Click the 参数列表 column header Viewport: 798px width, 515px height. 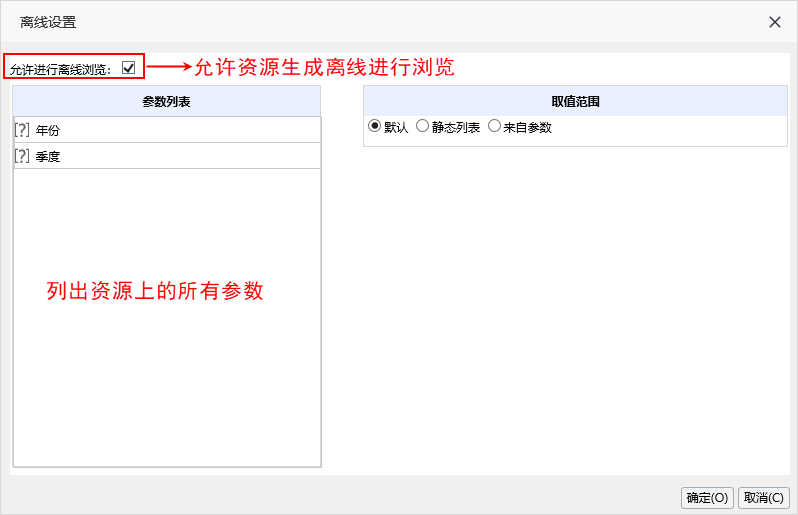(166, 101)
